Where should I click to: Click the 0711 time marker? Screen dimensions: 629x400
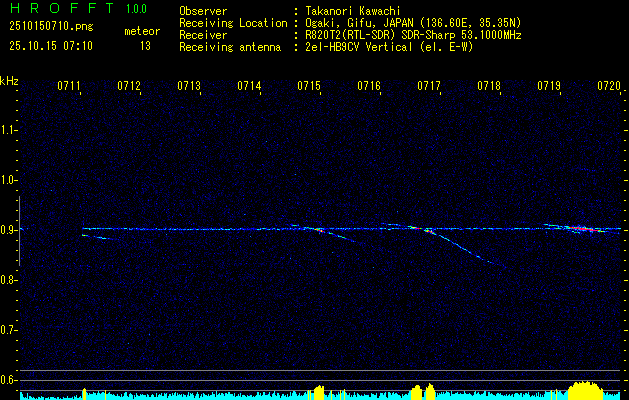(69, 87)
